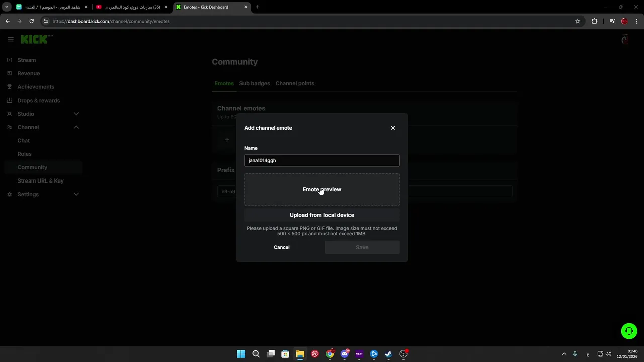Click Upload from local device button
644x362 pixels.
322,215
